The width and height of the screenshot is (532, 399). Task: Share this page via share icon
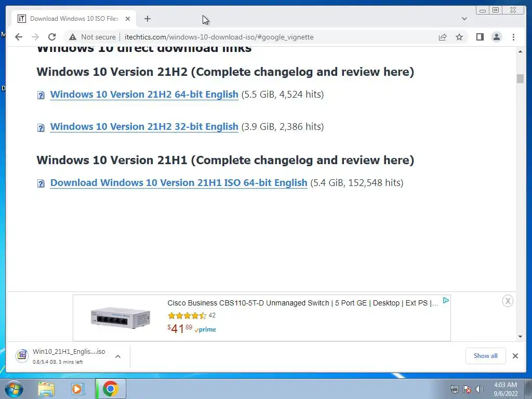coord(443,37)
